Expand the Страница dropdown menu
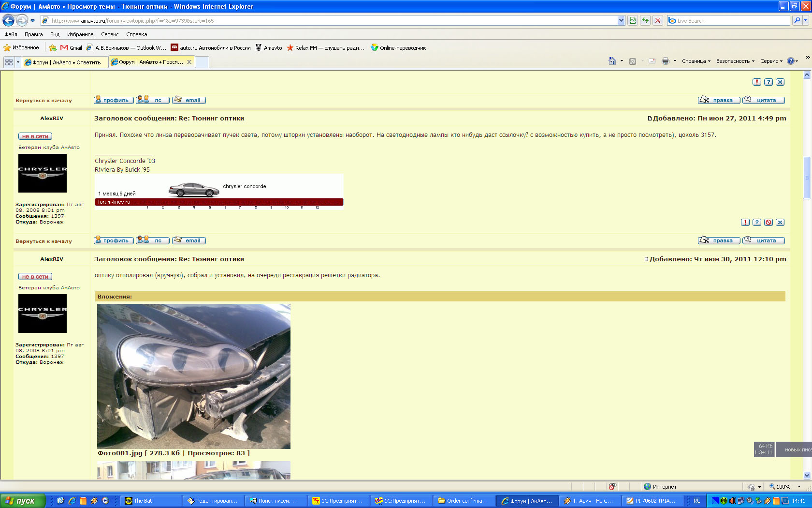Image resolution: width=812 pixels, height=508 pixels. (696, 61)
